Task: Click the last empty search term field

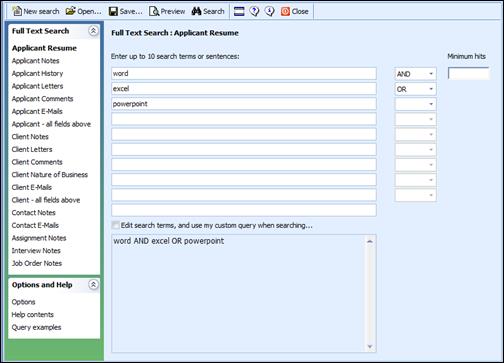Action: [x=244, y=210]
